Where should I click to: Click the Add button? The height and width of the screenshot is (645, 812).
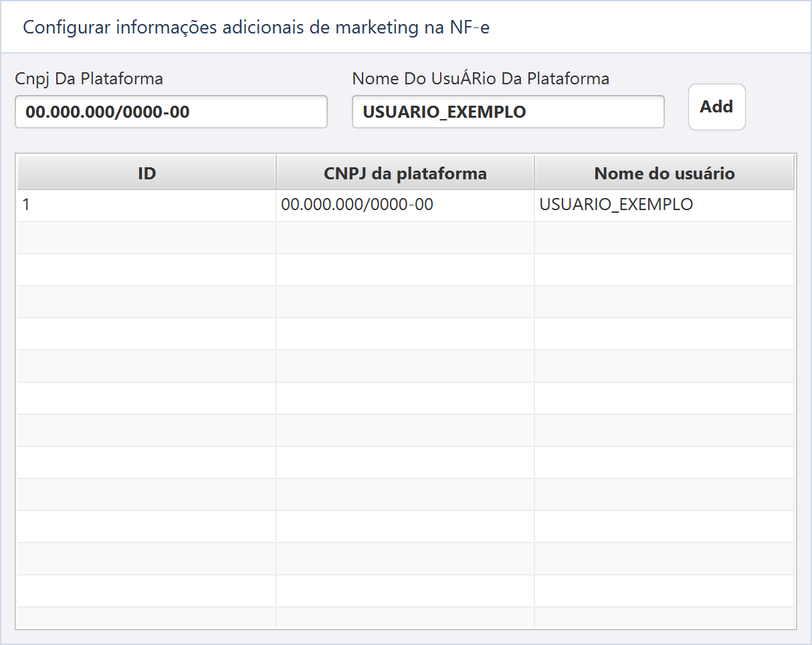(716, 107)
